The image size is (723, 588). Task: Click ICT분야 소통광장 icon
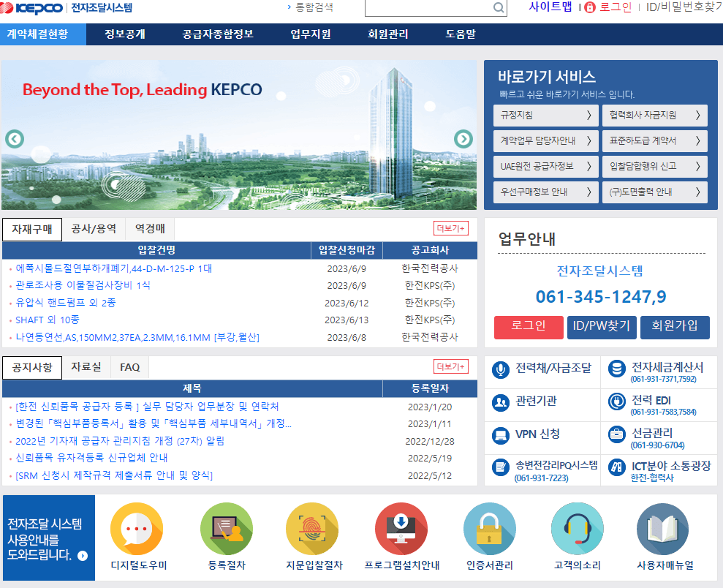pos(616,467)
